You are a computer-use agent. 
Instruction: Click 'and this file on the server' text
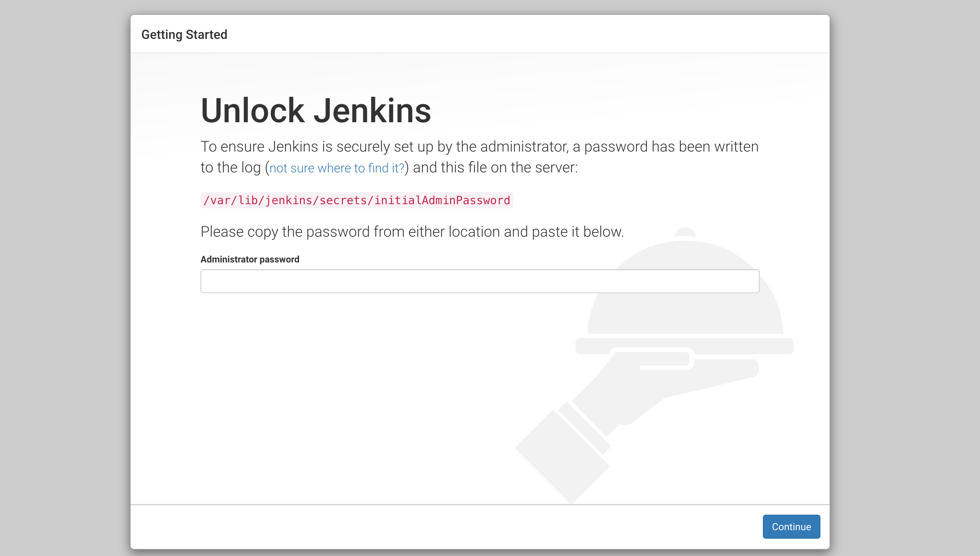pos(495,168)
